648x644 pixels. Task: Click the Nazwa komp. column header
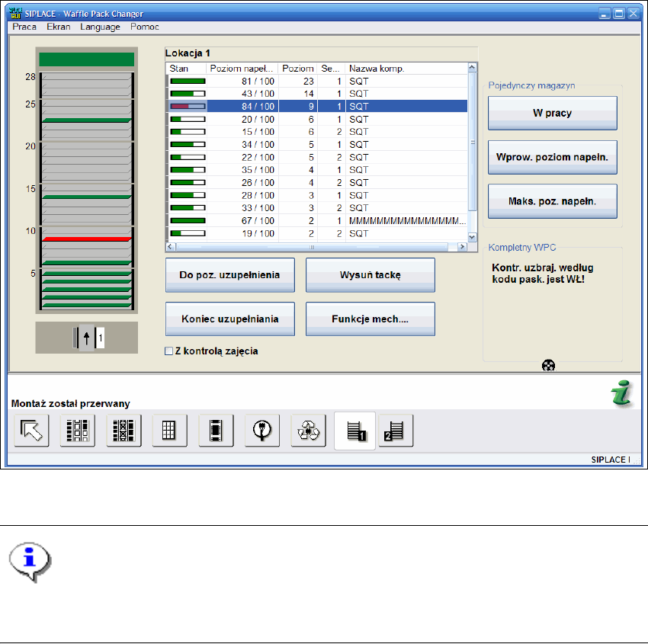pyautogui.click(x=406, y=69)
